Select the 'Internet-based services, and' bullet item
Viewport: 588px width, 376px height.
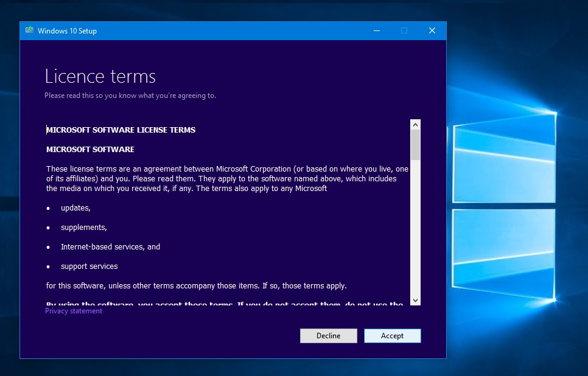pos(110,246)
